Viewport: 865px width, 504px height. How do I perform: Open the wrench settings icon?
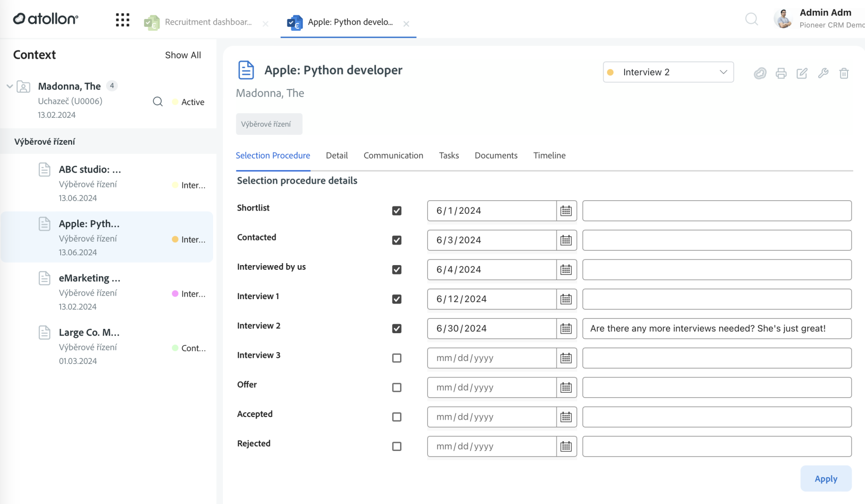coord(823,73)
